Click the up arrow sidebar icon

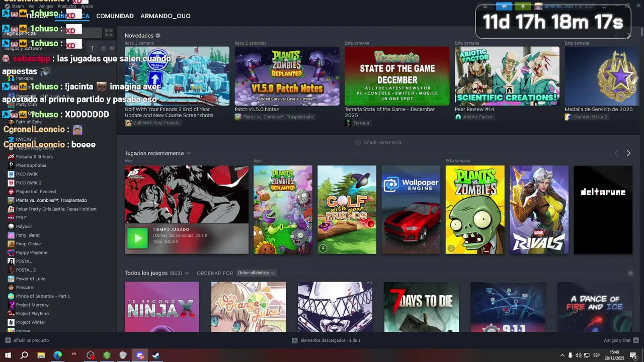(92, 48)
